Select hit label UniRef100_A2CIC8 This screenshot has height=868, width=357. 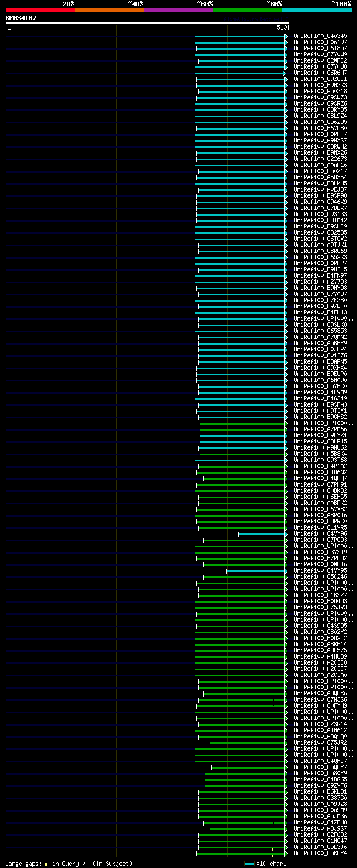coord(320,662)
